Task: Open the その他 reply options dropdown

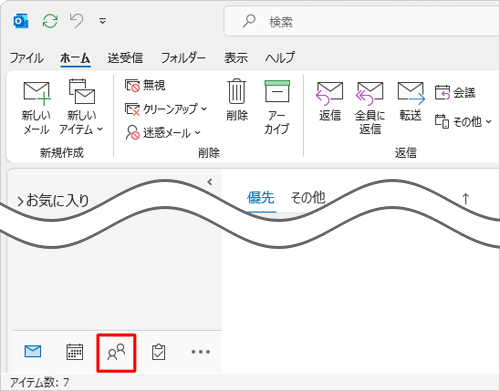Action: tap(463, 122)
